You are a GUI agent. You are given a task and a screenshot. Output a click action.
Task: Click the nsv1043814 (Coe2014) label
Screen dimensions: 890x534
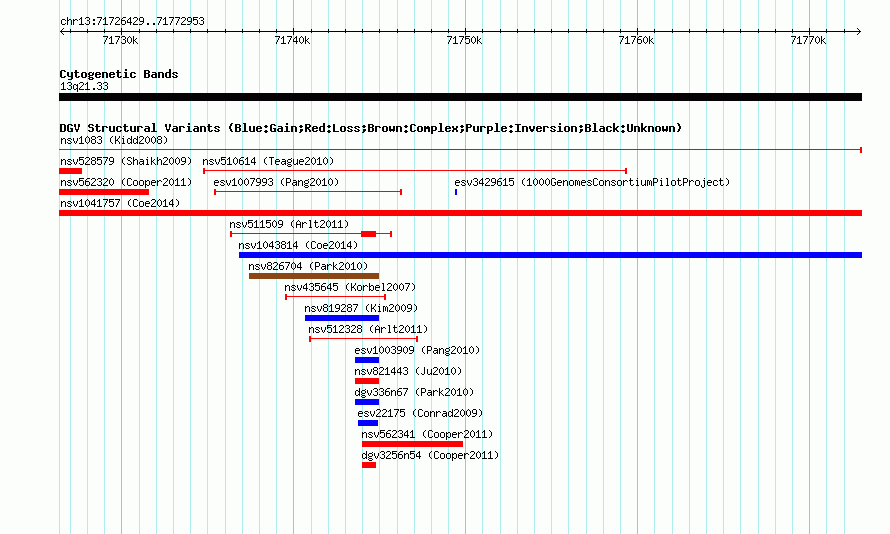[298, 245]
